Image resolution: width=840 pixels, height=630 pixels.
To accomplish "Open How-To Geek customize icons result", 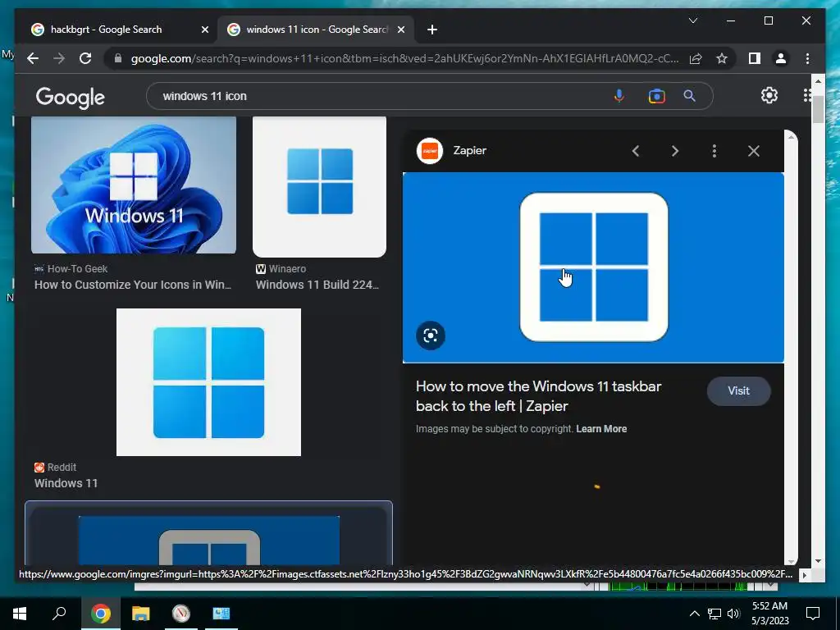I will click(133, 285).
